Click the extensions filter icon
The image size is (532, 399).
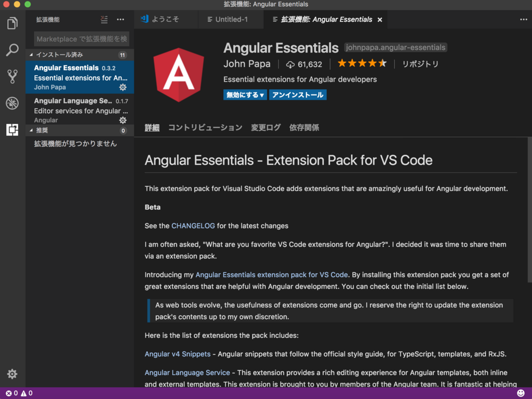point(104,19)
